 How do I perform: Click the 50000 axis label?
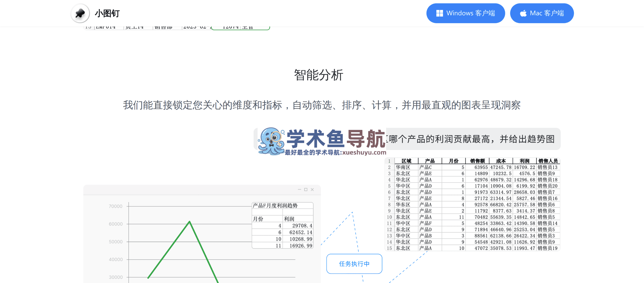[x=116, y=241]
